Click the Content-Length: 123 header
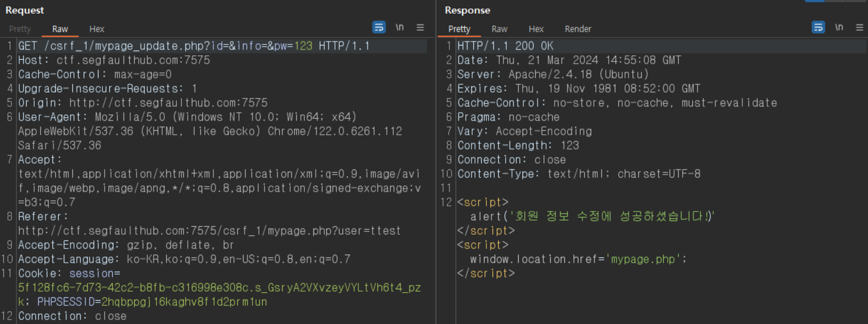 518,146
